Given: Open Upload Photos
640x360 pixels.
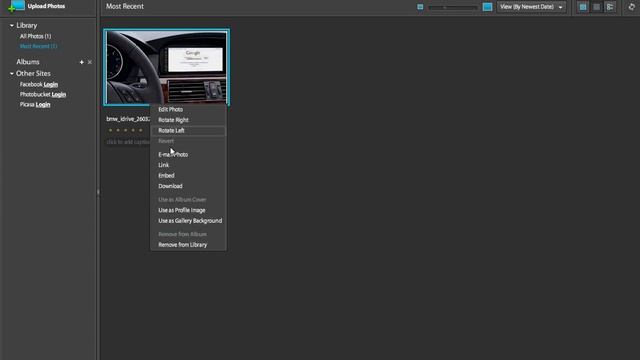Looking at the screenshot, I should (46, 6).
